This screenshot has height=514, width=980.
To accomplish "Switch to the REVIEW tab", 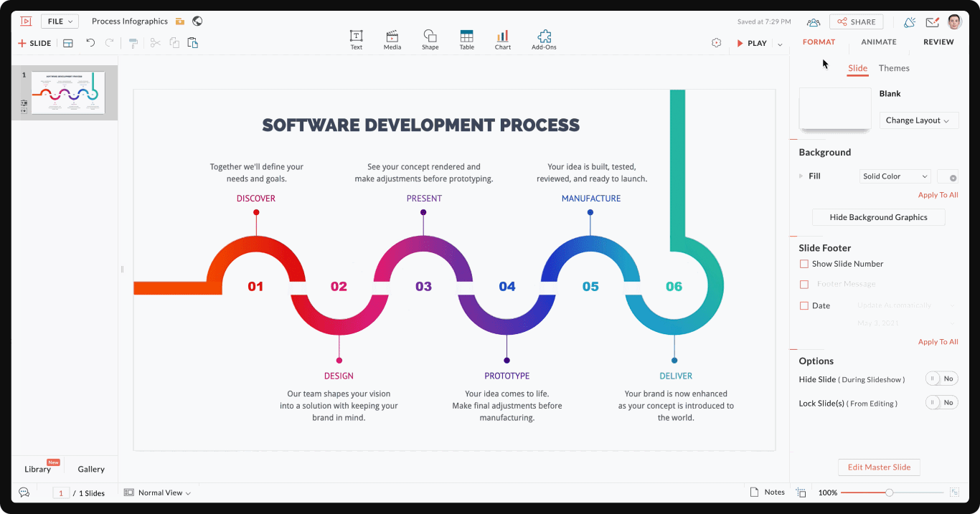I will pyautogui.click(x=938, y=42).
